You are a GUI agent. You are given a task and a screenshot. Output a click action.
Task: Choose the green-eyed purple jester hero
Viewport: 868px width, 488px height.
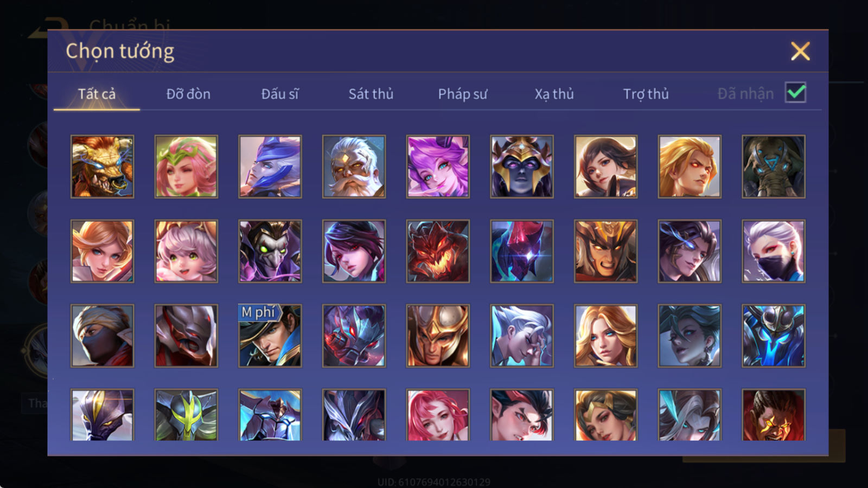click(x=270, y=251)
